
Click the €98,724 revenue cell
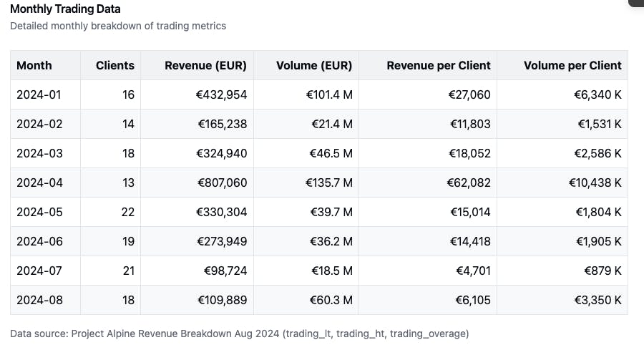(x=225, y=271)
